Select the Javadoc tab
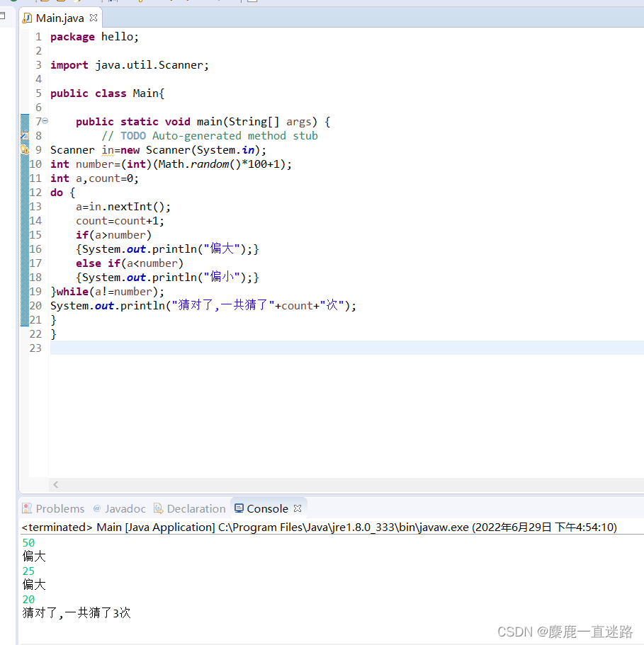The image size is (644, 645). (x=125, y=508)
